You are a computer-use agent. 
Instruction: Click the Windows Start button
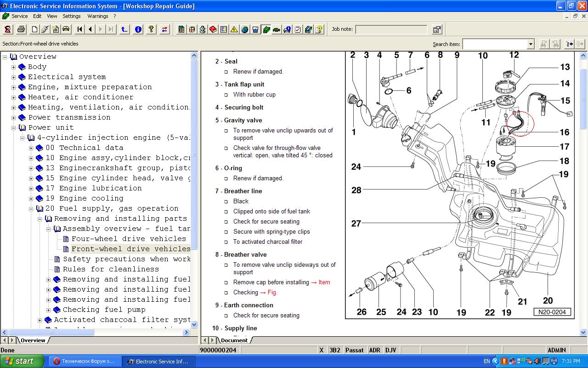click(22, 361)
